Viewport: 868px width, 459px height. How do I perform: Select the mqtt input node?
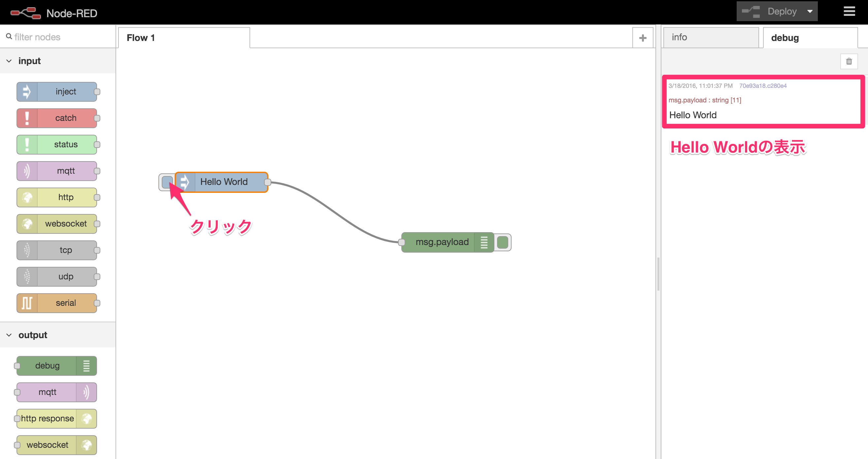pos(57,171)
